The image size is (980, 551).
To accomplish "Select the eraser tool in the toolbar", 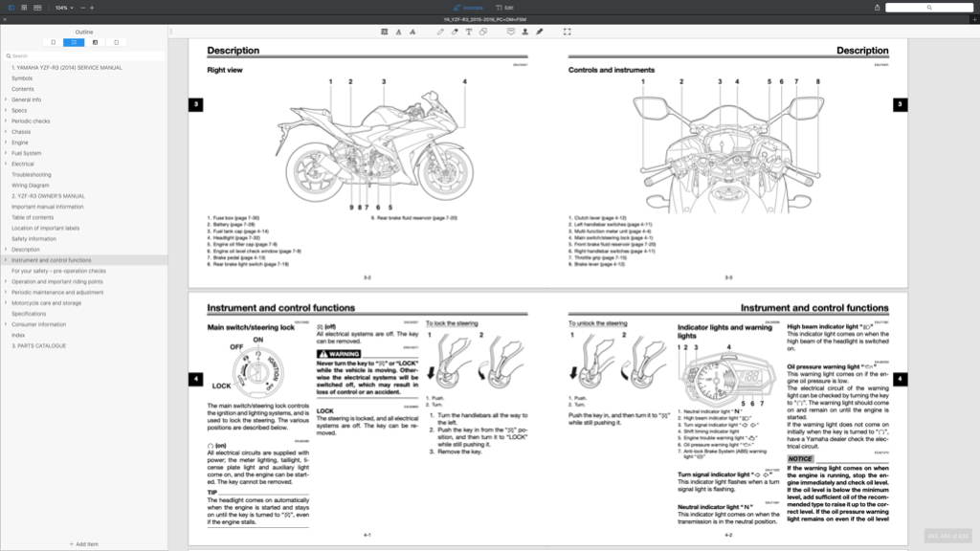I will [x=455, y=32].
